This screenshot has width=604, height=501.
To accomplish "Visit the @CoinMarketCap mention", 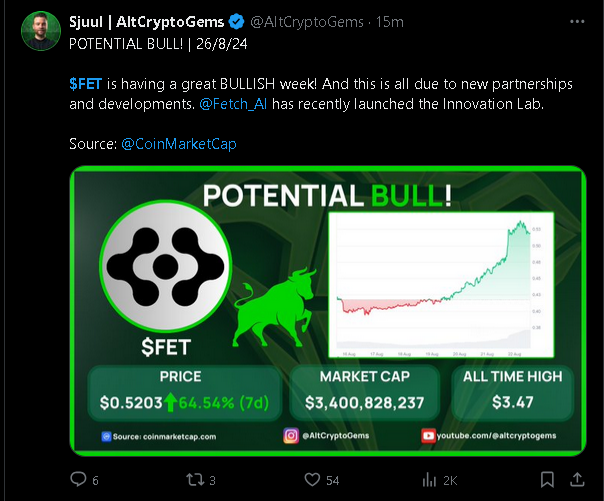I will point(178,144).
